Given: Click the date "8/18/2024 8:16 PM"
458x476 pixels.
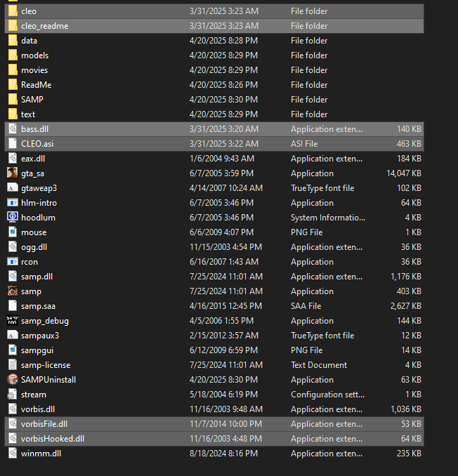Looking at the screenshot, I should 223,454.
